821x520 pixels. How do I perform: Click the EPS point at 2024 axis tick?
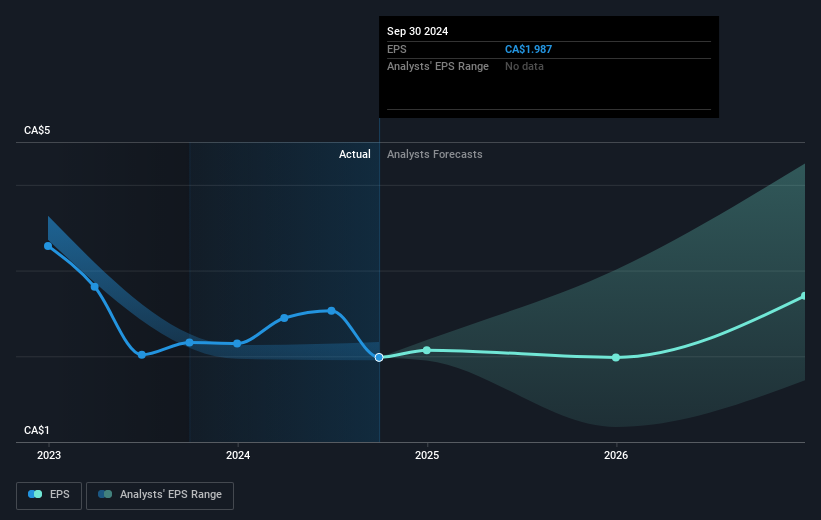click(x=237, y=344)
